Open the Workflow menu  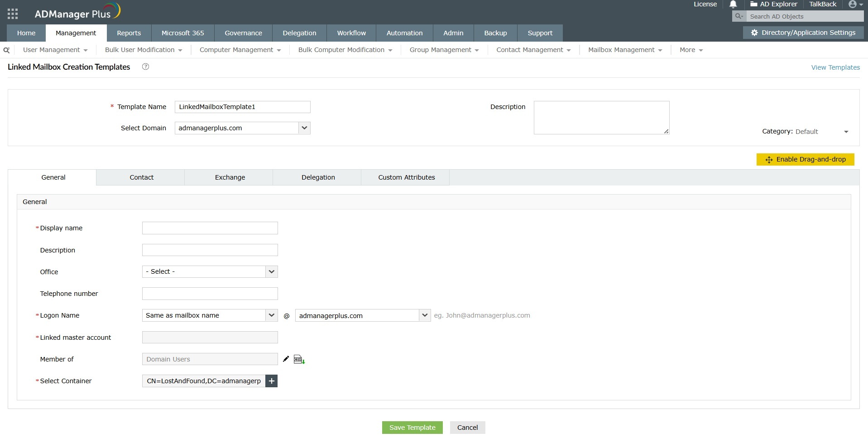click(351, 33)
